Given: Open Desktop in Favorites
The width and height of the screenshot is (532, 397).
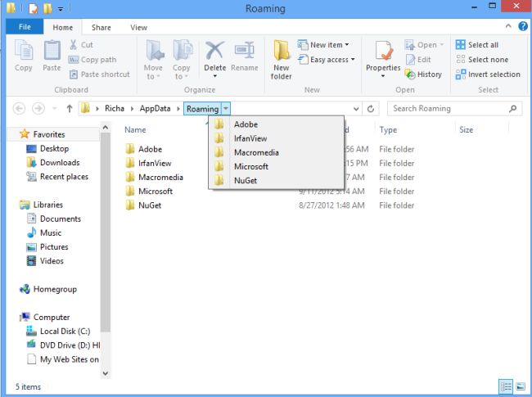Looking at the screenshot, I should [47, 149].
